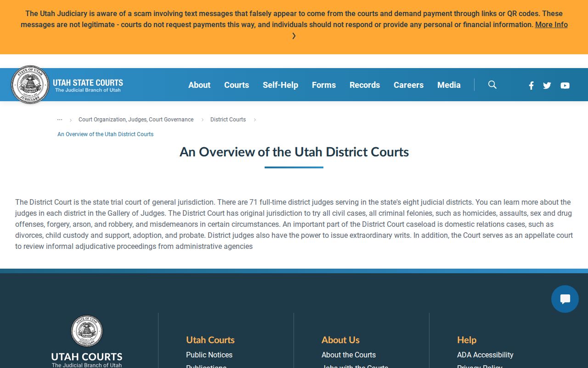This screenshot has width=588, height=368.
Task: Open the YouTube icon in header
Action: click(565, 85)
